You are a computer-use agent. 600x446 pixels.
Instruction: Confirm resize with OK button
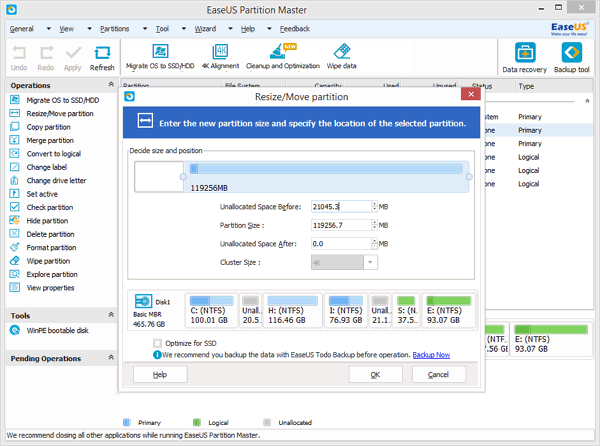point(375,374)
